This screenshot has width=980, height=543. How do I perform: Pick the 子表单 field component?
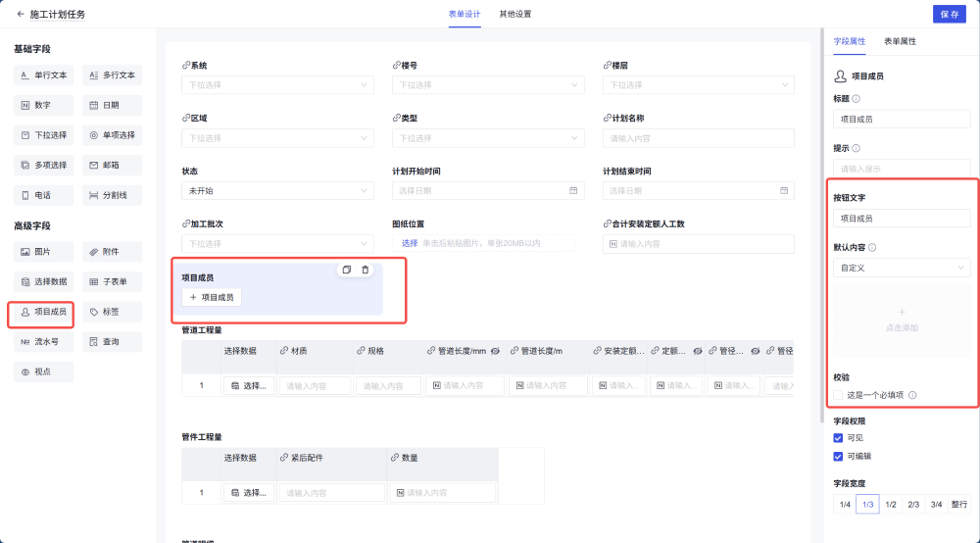click(x=112, y=282)
